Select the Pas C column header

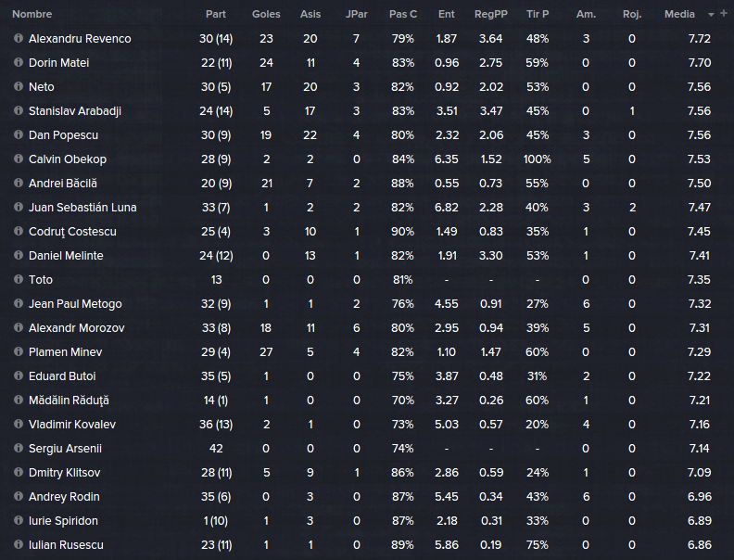403,14
